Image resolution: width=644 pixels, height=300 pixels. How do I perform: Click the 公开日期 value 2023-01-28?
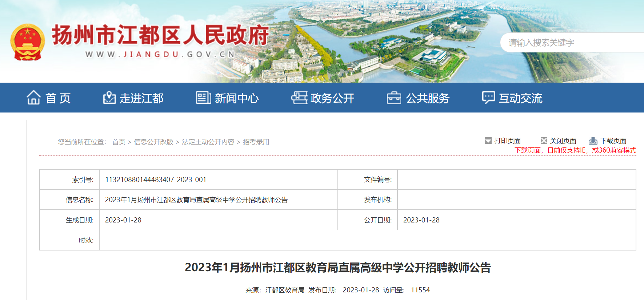421,220
